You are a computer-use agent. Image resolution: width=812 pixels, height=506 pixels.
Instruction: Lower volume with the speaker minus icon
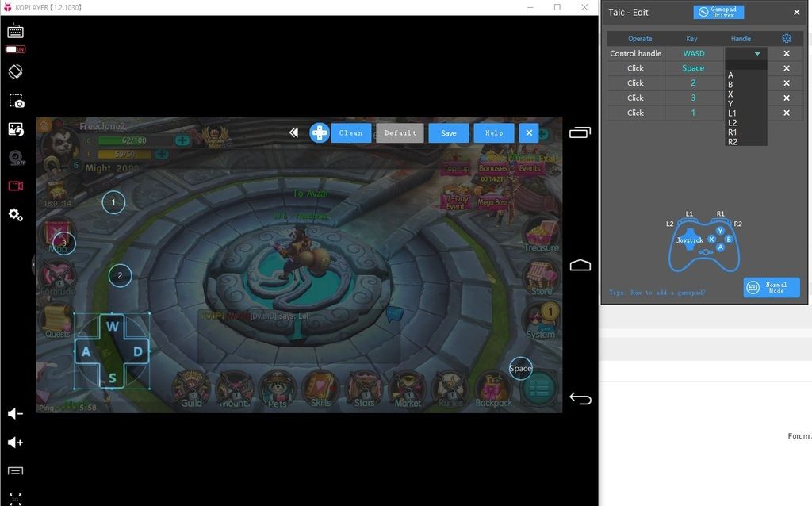(15, 413)
